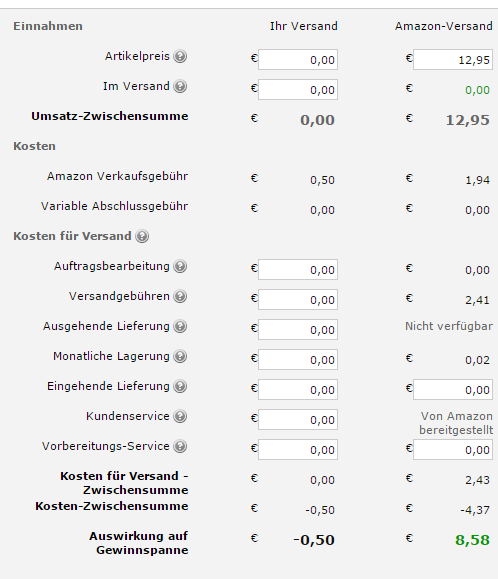
Task: Select the Amazon-Versand Eingehende Lieferung input
Action: tap(453, 390)
